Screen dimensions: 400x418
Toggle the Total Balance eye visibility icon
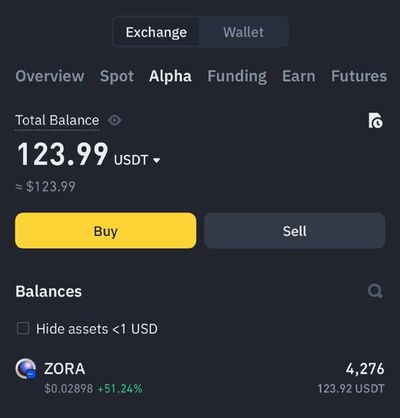[115, 120]
